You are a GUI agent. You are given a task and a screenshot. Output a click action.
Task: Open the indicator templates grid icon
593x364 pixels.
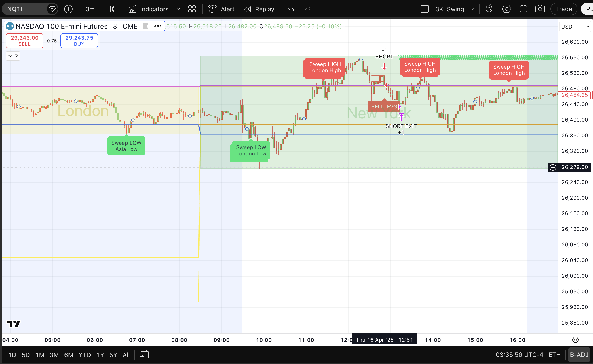(x=192, y=9)
